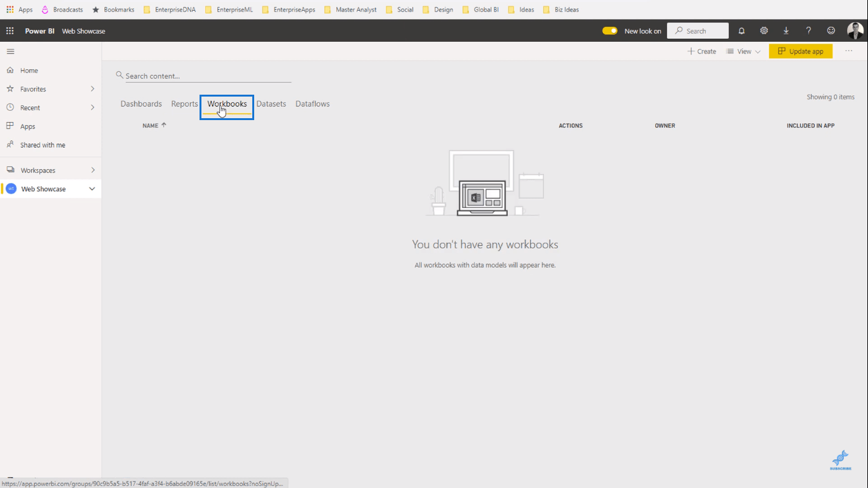
Task: Click the Chrome Apps shortcut icon
Action: [10, 10]
